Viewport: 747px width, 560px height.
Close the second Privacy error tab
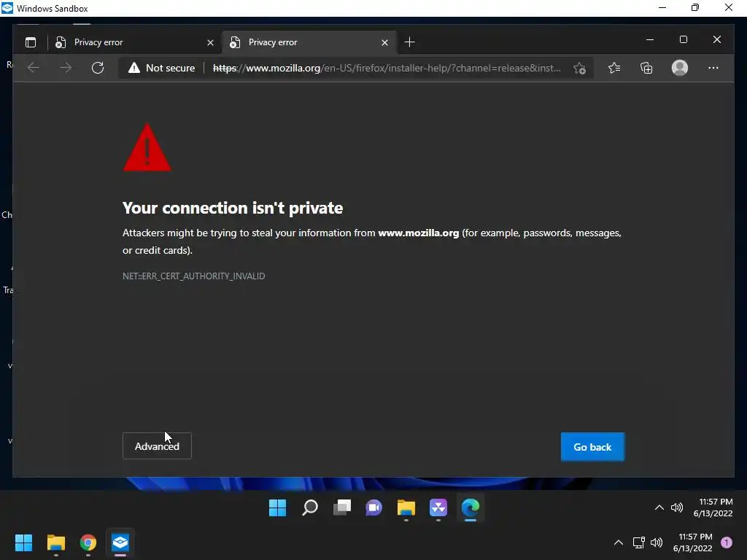pyautogui.click(x=384, y=43)
